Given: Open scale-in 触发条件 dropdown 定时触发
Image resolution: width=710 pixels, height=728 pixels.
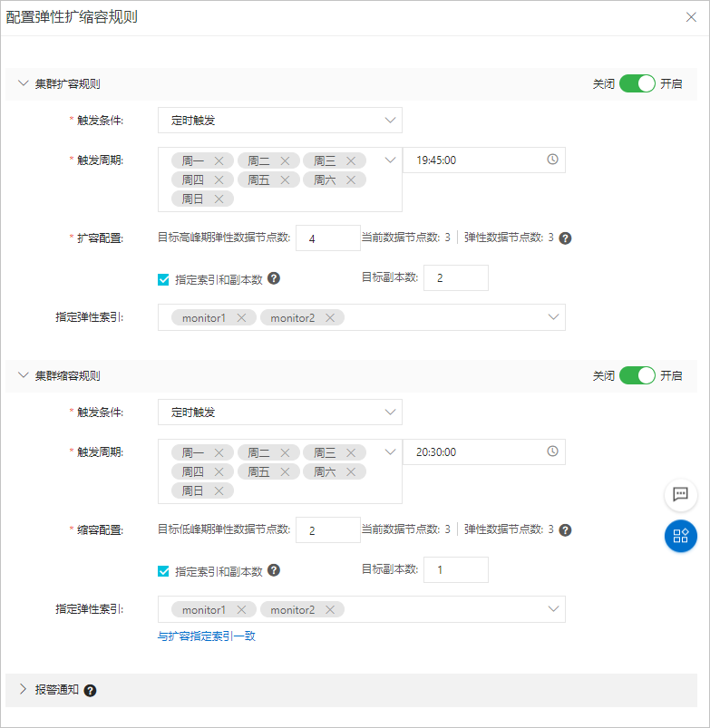Looking at the screenshot, I should 280,413.
